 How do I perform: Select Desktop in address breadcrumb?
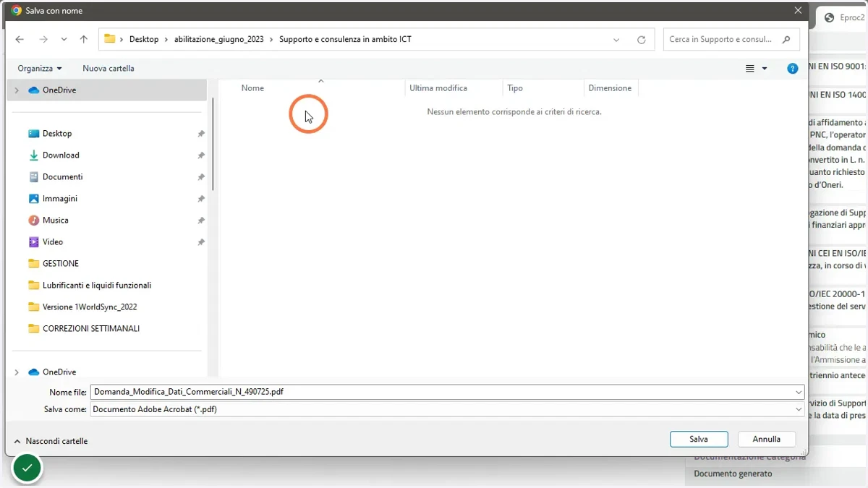pos(144,39)
